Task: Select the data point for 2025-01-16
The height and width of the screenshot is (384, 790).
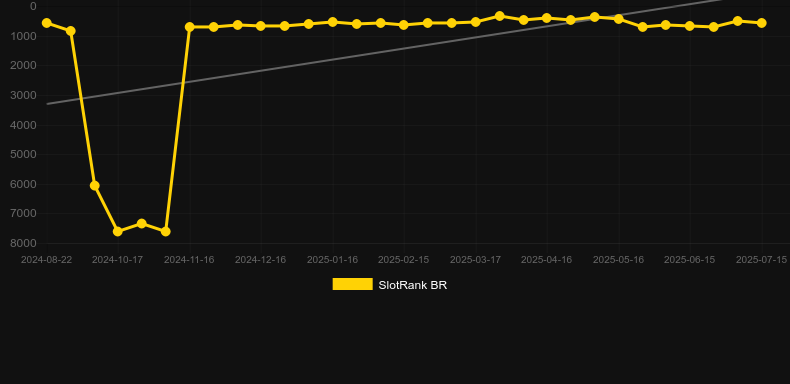Action: [x=333, y=22]
